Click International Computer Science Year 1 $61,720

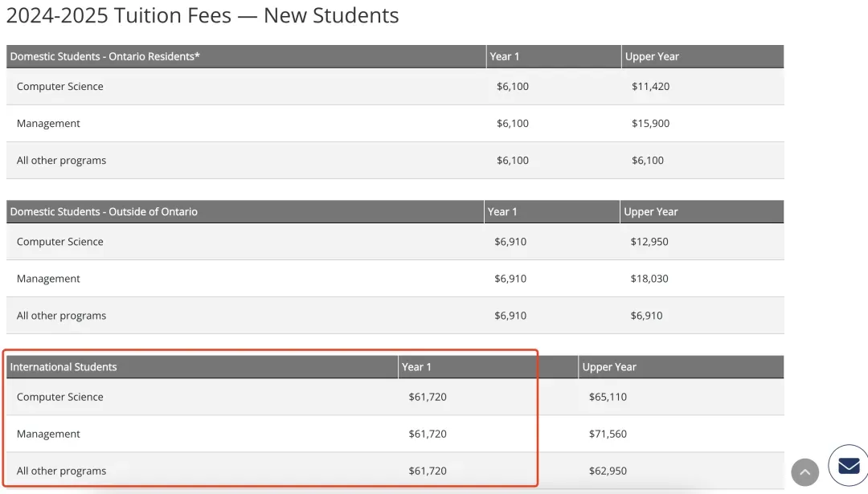point(428,397)
